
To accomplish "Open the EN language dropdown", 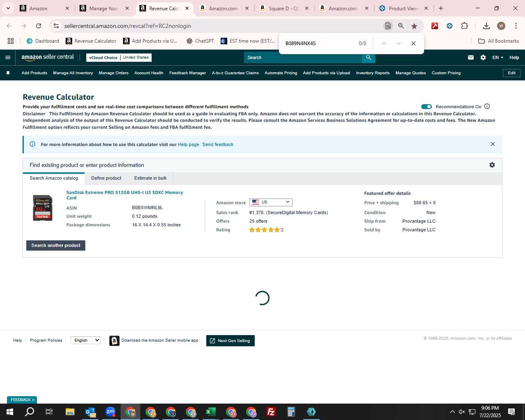I will [498, 57].
